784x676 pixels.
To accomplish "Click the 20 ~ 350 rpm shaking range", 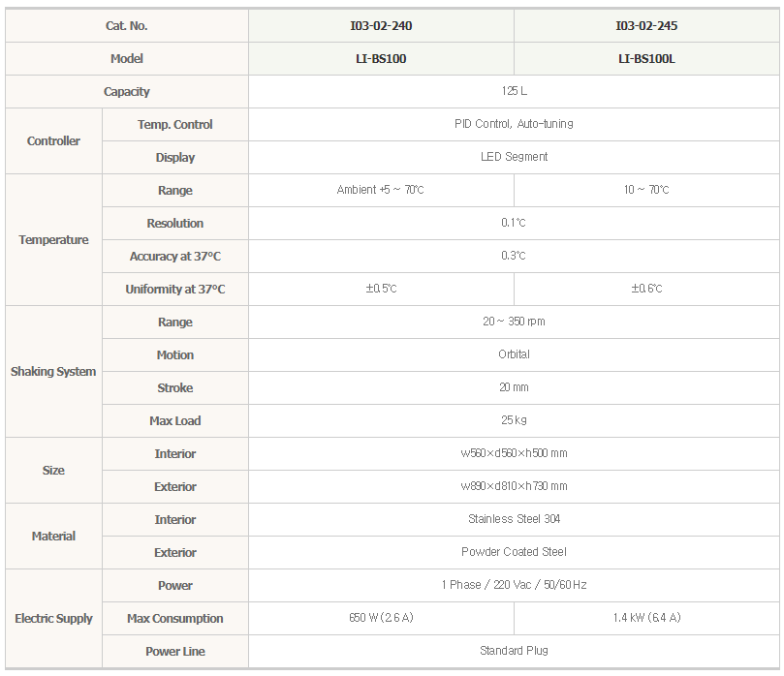I will coord(514,322).
